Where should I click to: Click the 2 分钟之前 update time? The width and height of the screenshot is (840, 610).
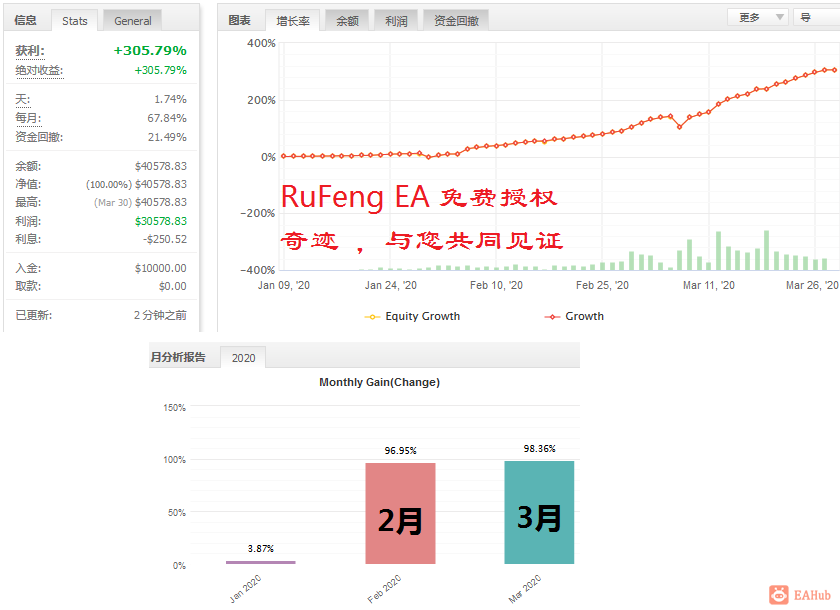[160, 315]
